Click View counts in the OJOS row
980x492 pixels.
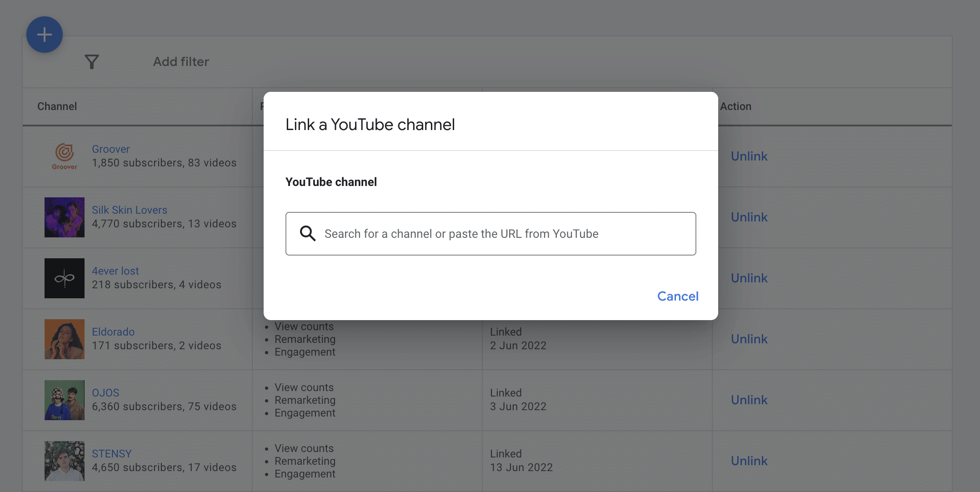[x=304, y=387]
